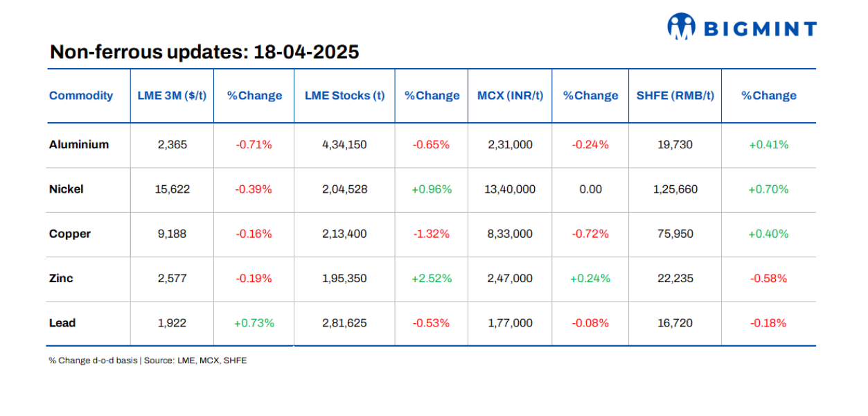Click the Non-ferrous updates title

click(x=204, y=52)
